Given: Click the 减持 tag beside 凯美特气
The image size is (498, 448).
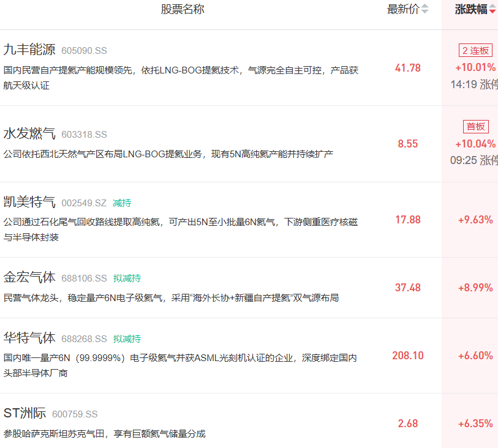Looking at the screenshot, I should click(122, 203).
